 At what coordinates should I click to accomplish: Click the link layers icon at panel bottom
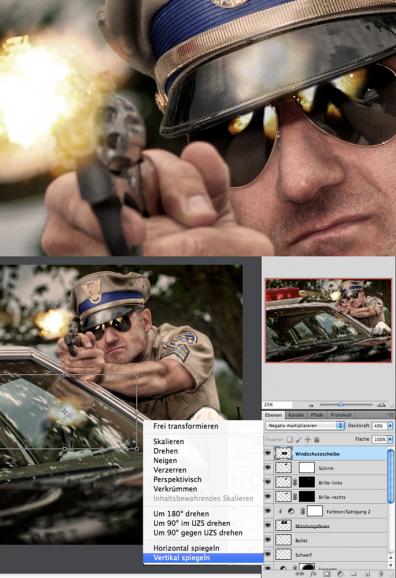tap(300, 574)
